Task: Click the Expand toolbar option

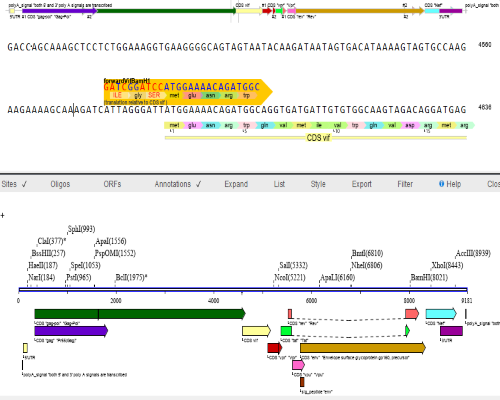Action: (x=236, y=184)
